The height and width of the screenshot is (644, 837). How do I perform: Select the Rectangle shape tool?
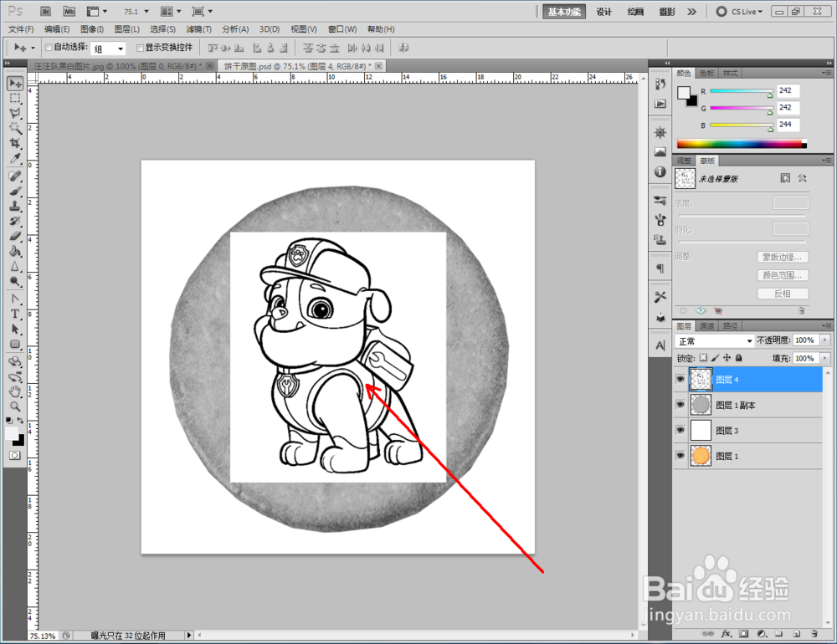click(15, 344)
